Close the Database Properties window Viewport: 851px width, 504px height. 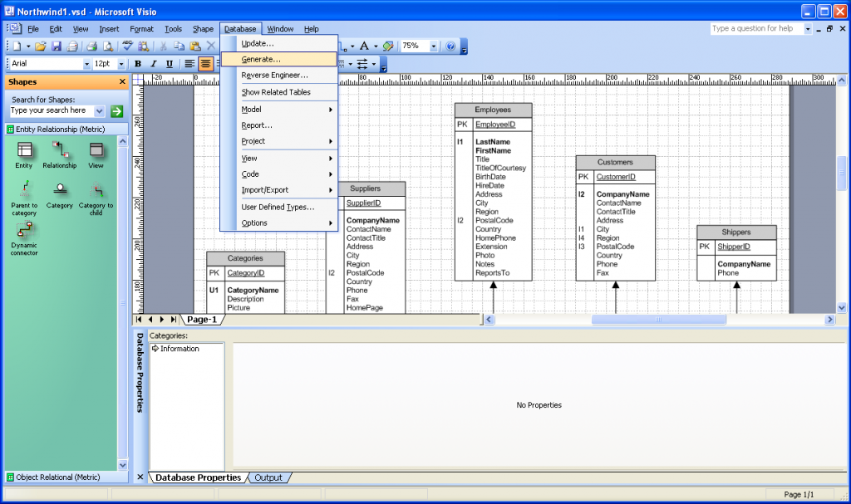(x=140, y=477)
